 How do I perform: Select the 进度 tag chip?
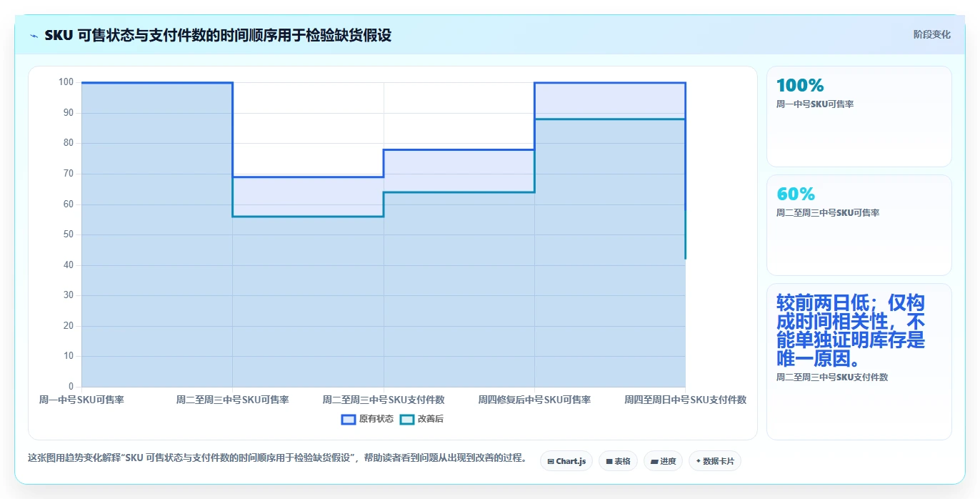663,461
